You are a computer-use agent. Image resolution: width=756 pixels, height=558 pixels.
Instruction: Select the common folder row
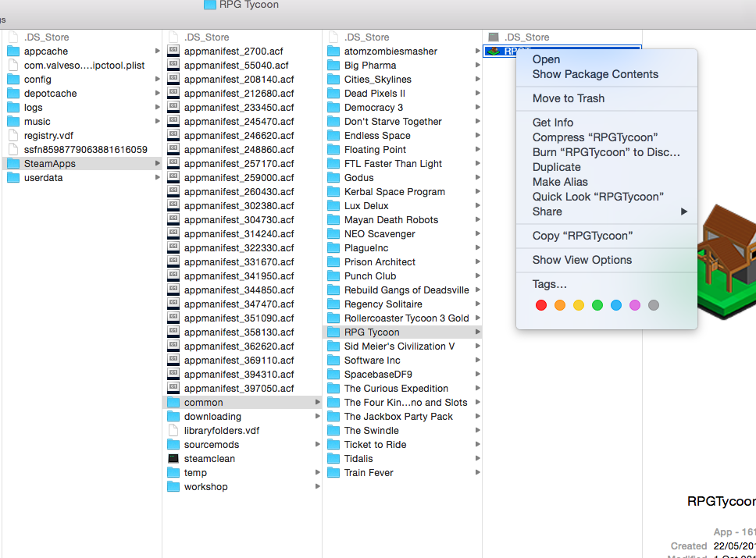tap(242, 403)
